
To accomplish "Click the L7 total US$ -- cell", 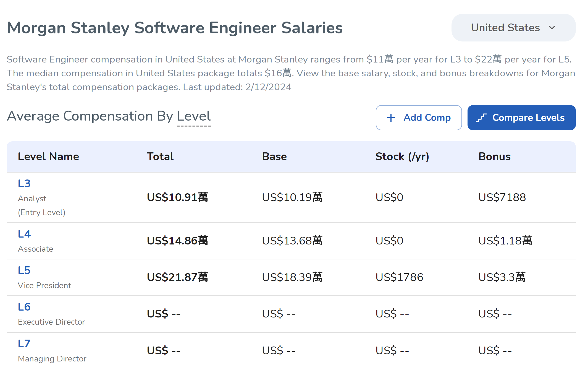I will pos(164,351).
